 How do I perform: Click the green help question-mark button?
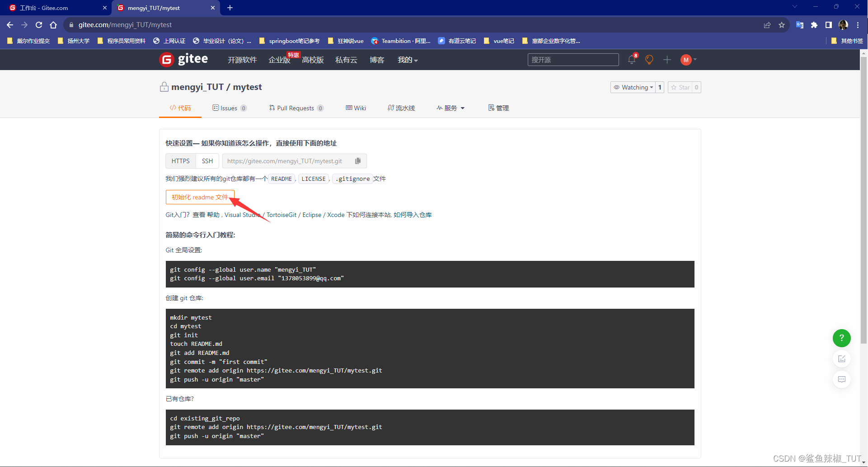click(841, 338)
